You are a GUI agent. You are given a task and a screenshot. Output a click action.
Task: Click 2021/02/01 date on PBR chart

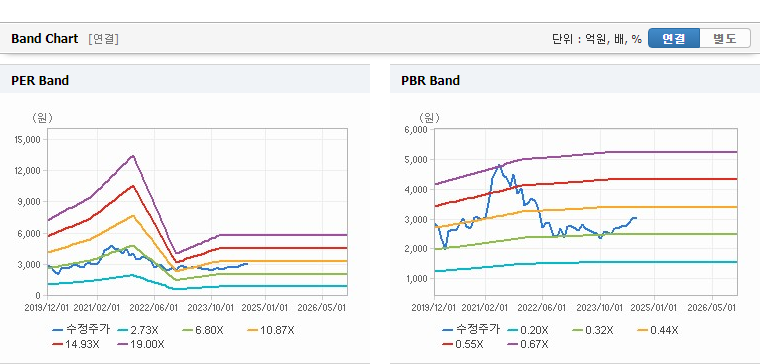pos(485,307)
